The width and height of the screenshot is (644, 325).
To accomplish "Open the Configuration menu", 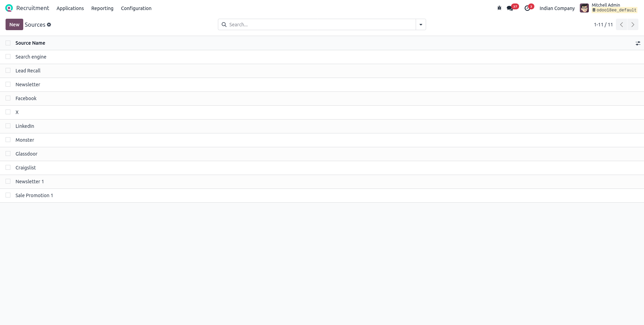I will pos(136,8).
